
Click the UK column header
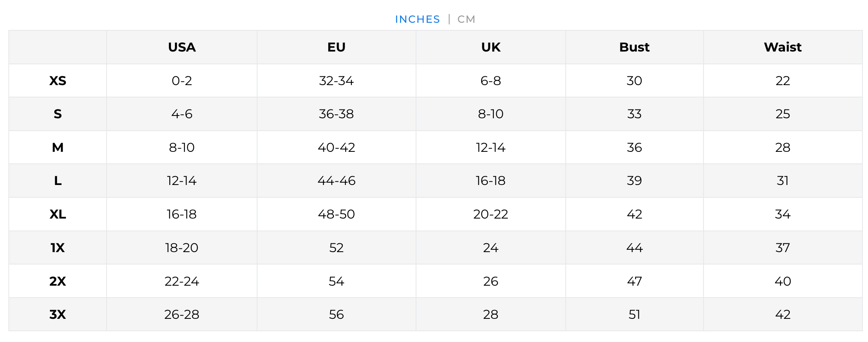pos(491,47)
